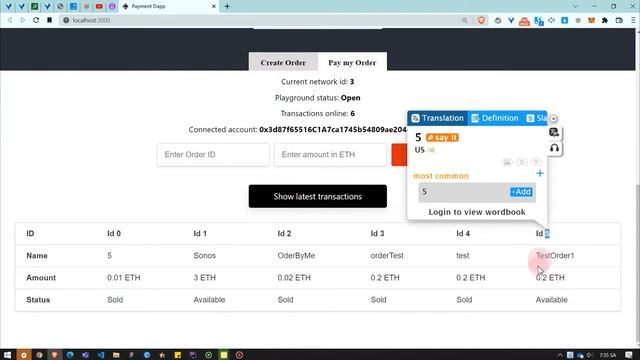640x360 pixels.
Task: Click the blue plus icon beside most common
Action: click(540, 173)
